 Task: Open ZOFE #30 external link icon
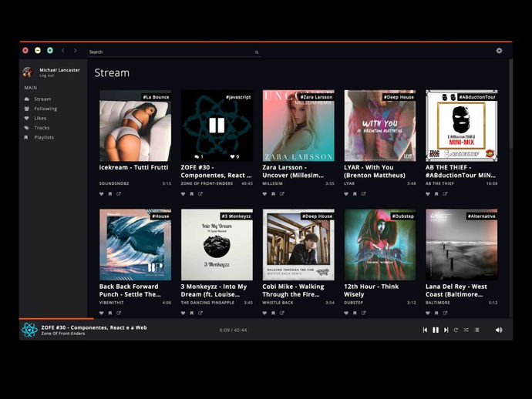(x=200, y=194)
